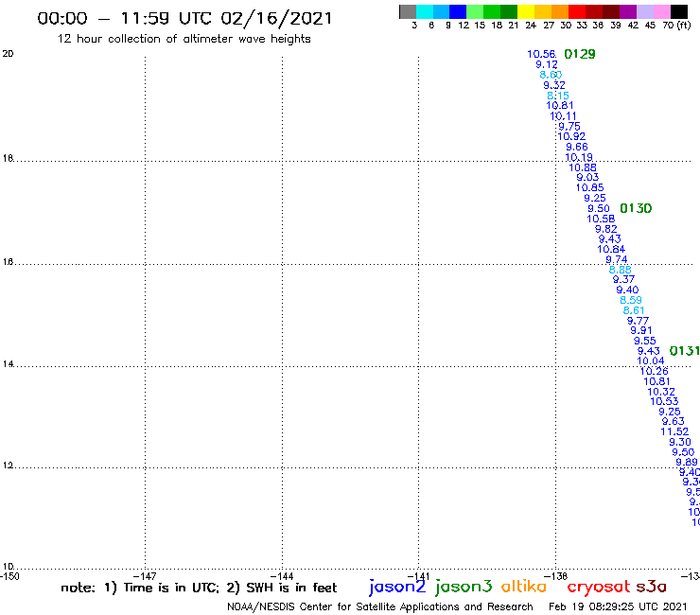Screen dimensions: 700x615
Task: Click the 9.03 wave height value
Action: pos(587,177)
